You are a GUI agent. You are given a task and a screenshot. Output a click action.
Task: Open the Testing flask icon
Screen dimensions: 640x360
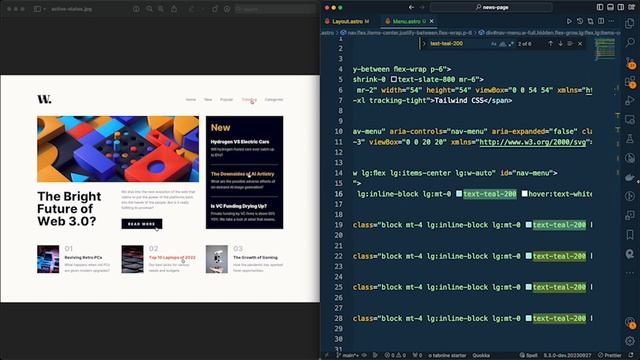[630, 139]
